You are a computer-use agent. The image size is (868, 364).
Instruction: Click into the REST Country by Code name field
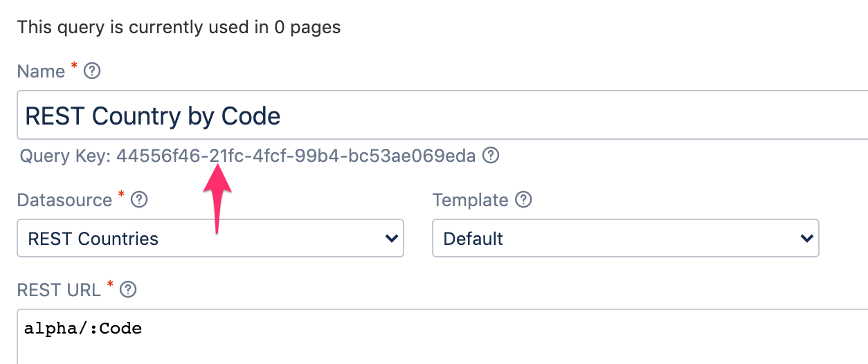[x=443, y=116]
